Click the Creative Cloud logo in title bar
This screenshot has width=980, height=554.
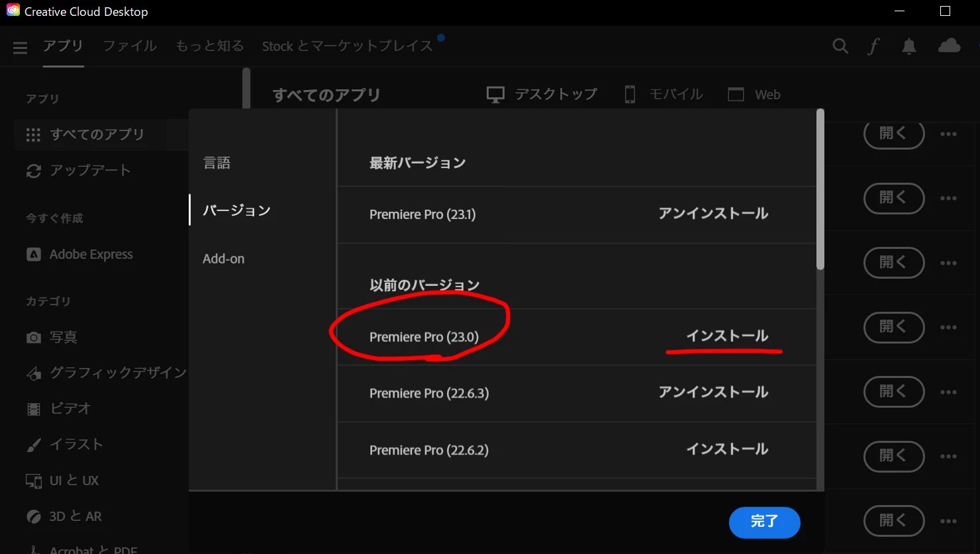(13, 11)
